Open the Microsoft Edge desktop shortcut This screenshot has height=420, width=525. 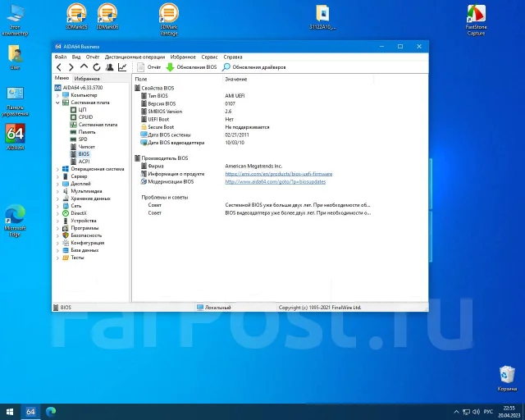15,221
